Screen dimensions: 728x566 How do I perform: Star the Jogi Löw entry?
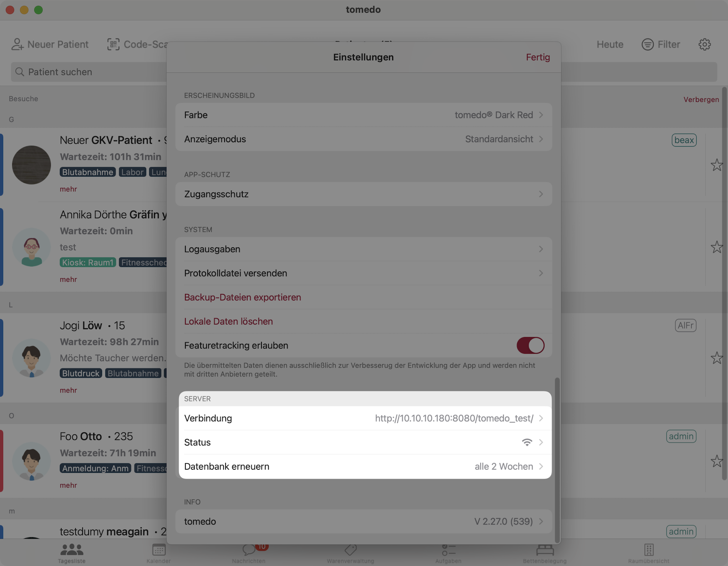pos(717,358)
